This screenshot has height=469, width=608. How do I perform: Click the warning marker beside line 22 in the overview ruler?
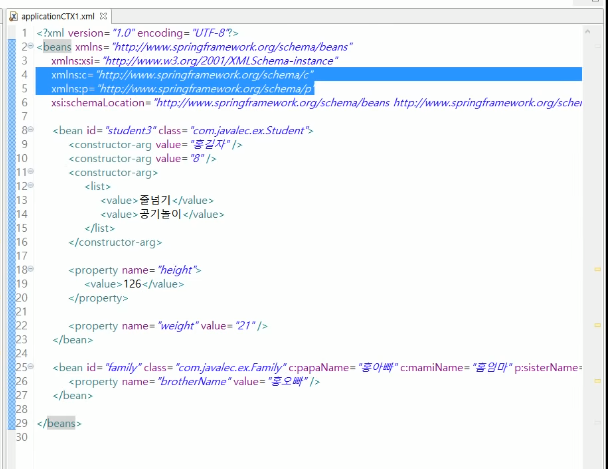[x=598, y=325]
